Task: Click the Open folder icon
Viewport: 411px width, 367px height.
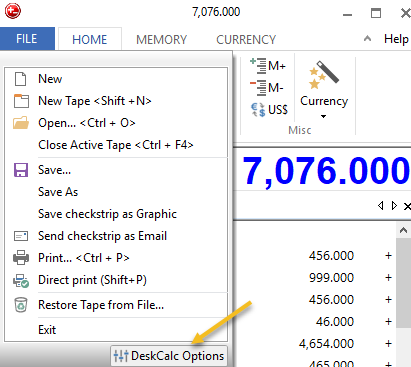Action: click(21, 123)
